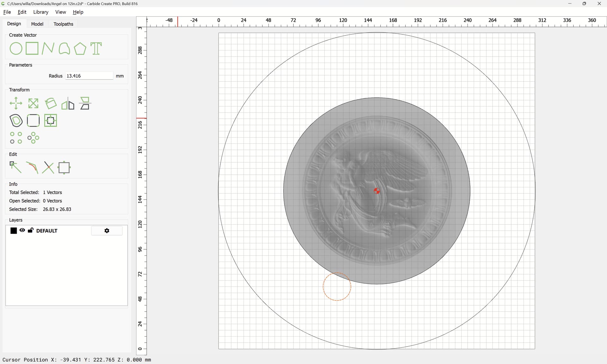Toggle the lock on DEFAULT layer
Image resolution: width=607 pixels, height=364 pixels.
[31, 230]
